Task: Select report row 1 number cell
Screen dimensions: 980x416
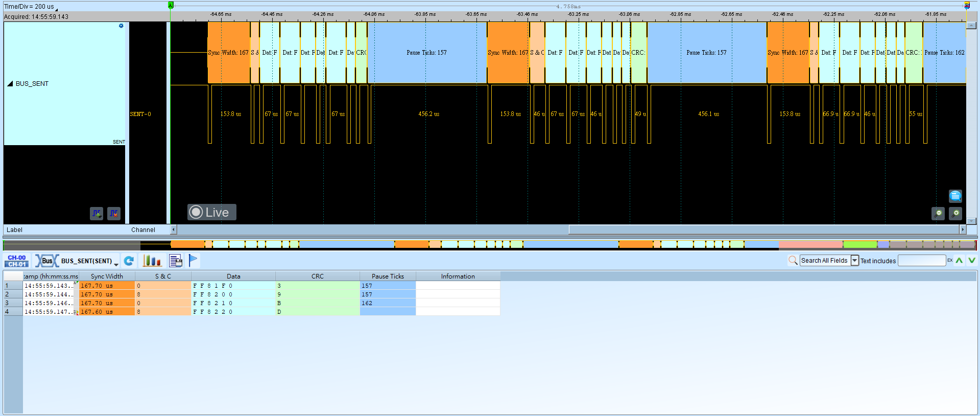Action: tap(13, 286)
